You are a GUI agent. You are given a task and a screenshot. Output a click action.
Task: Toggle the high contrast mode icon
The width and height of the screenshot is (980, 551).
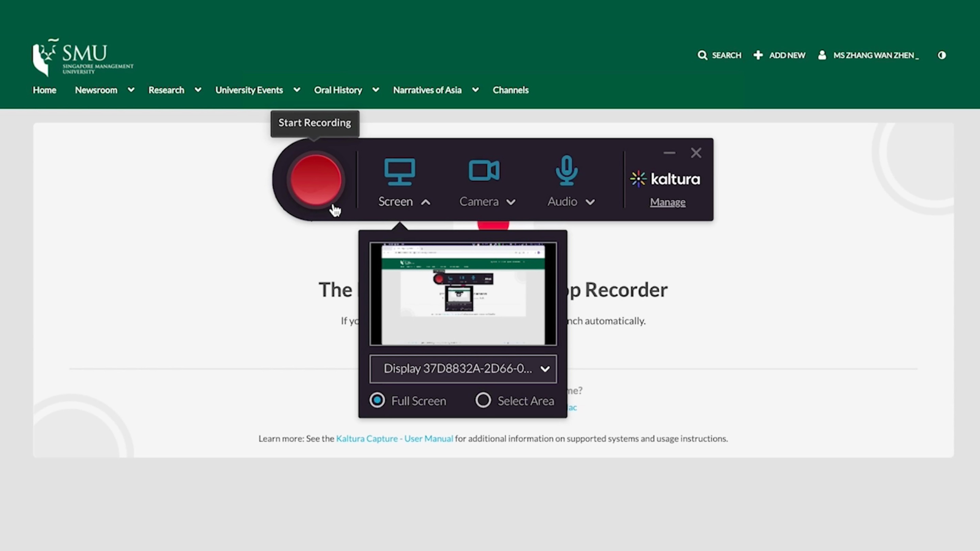942,55
